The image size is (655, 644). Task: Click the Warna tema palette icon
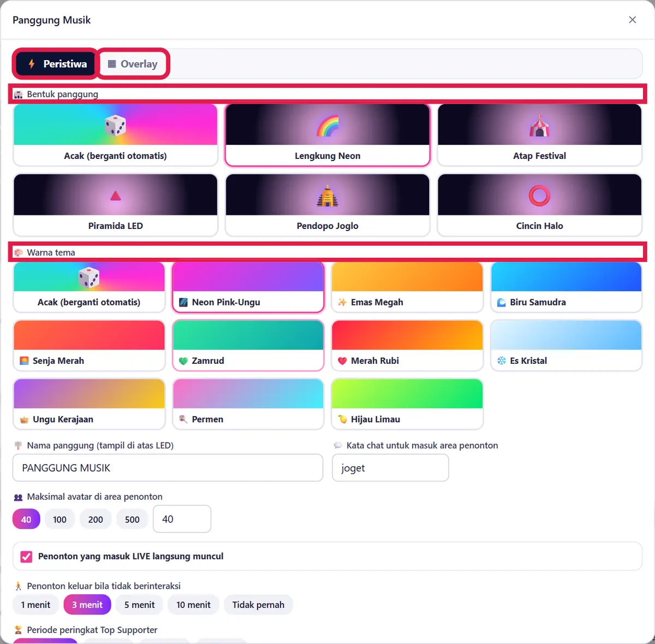pos(18,252)
